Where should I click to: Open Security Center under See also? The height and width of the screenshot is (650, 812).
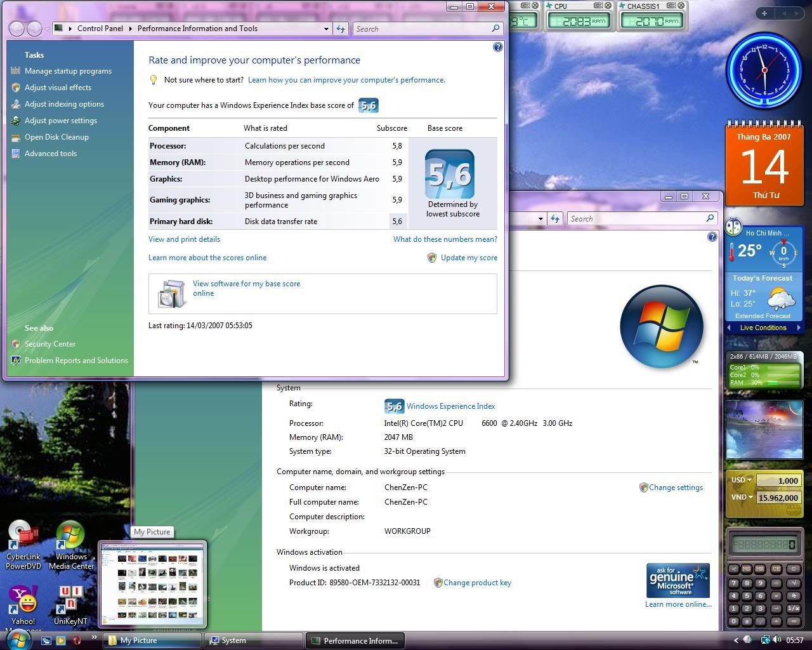coord(49,344)
